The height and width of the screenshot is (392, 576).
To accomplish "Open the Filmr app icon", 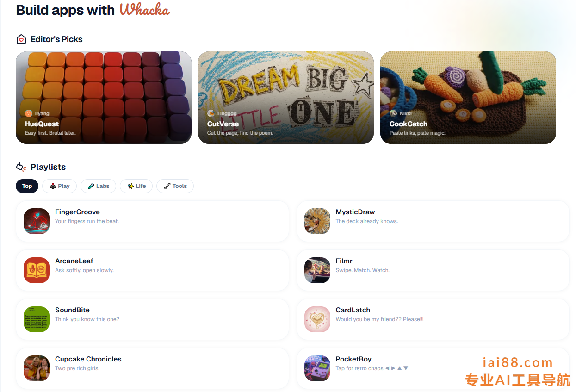I will (317, 270).
